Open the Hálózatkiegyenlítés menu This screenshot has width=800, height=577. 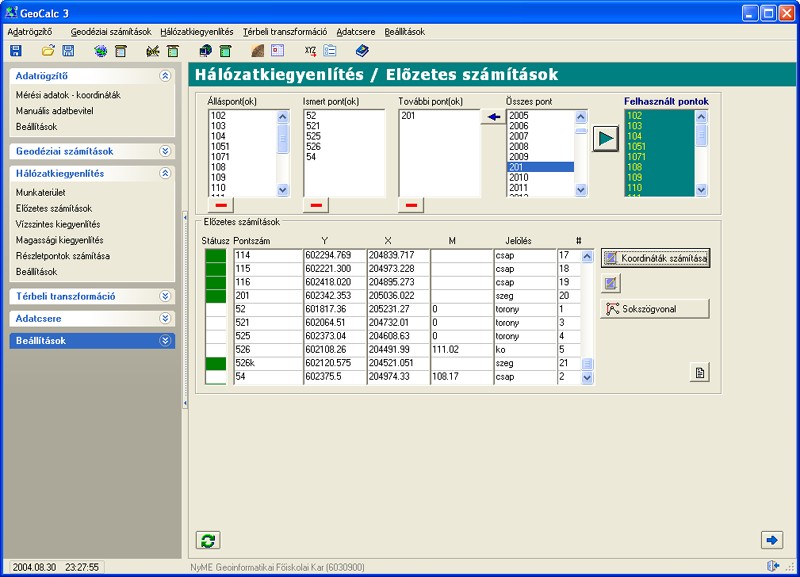196,32
